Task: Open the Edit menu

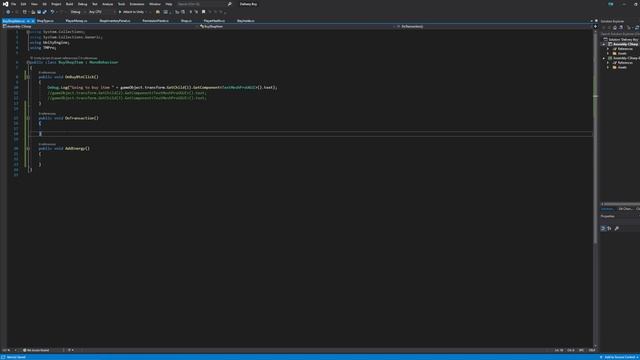Action: (23, 4)
